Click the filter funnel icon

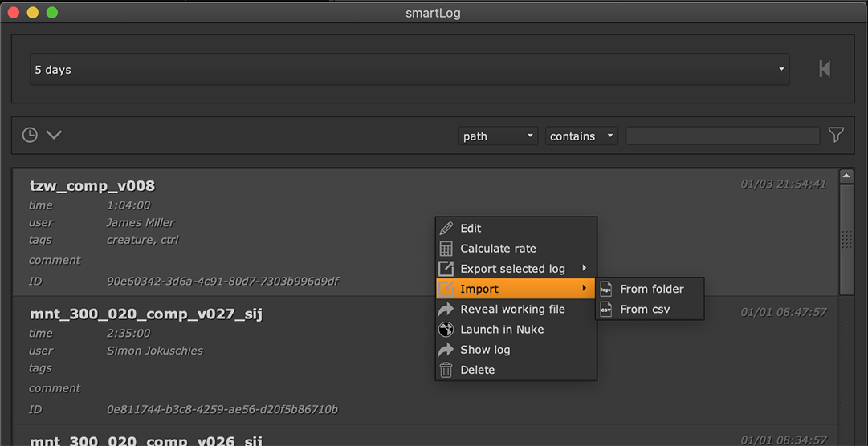836,136
